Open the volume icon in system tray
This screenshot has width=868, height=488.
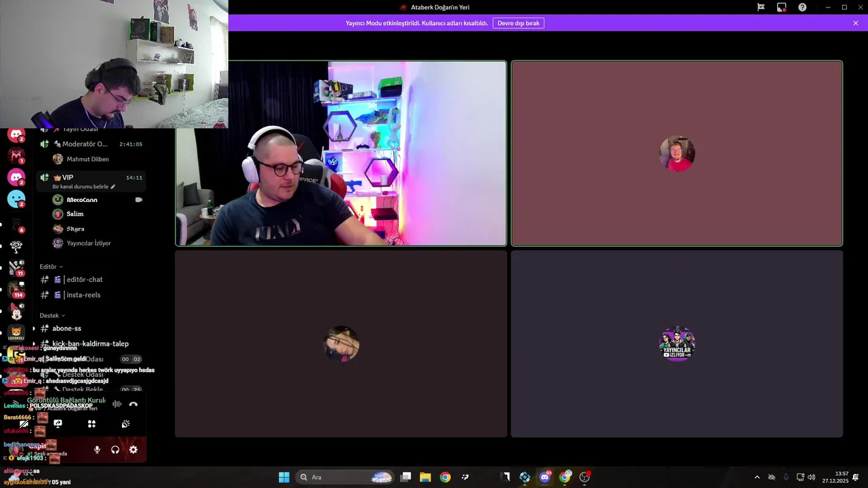click(x=812, y=477)
